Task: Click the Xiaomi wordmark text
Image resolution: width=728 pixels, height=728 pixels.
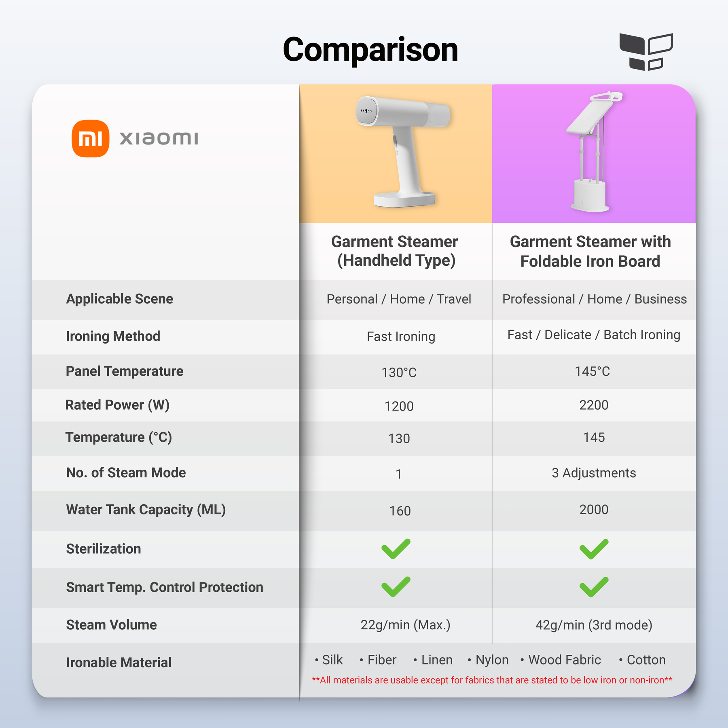Action: pos(159,138)
